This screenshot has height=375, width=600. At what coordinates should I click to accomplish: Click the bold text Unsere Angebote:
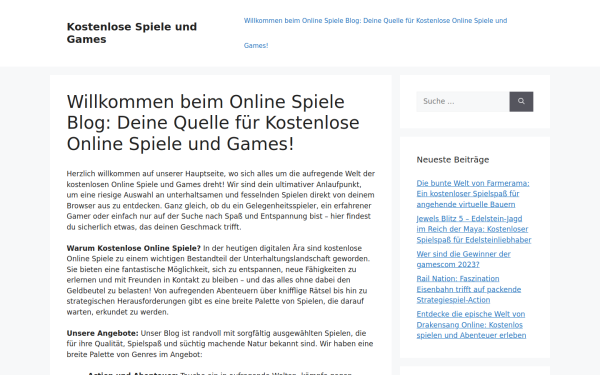click(x=102, y=333)
